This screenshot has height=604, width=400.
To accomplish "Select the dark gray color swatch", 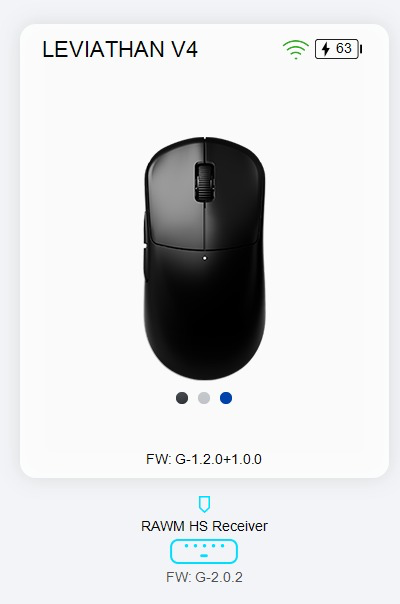I will (x=182, y=398).
